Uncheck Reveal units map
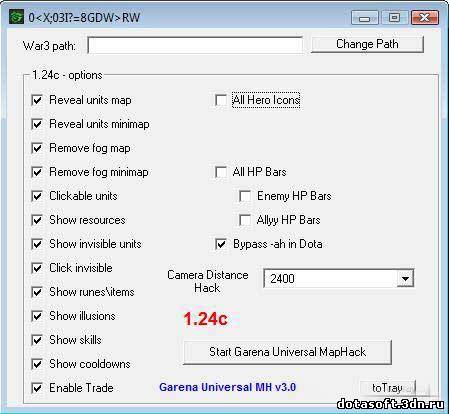The image size is (449, 414). point(37,100)
